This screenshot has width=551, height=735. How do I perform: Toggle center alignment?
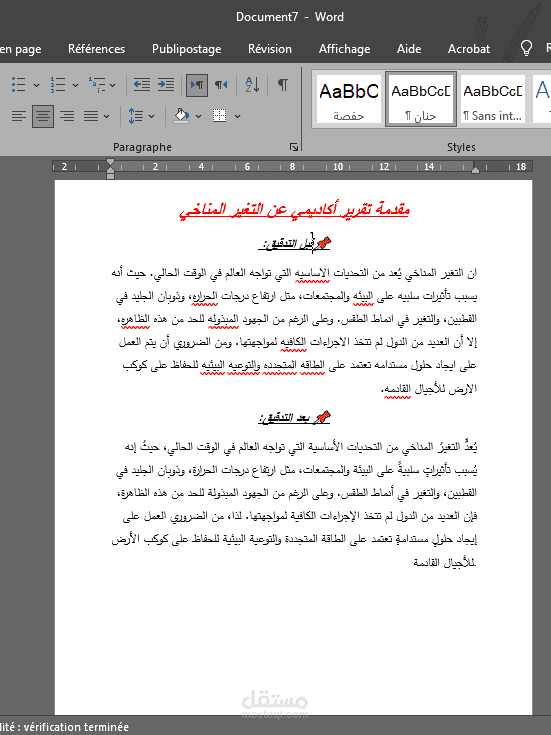coord(43,116)
